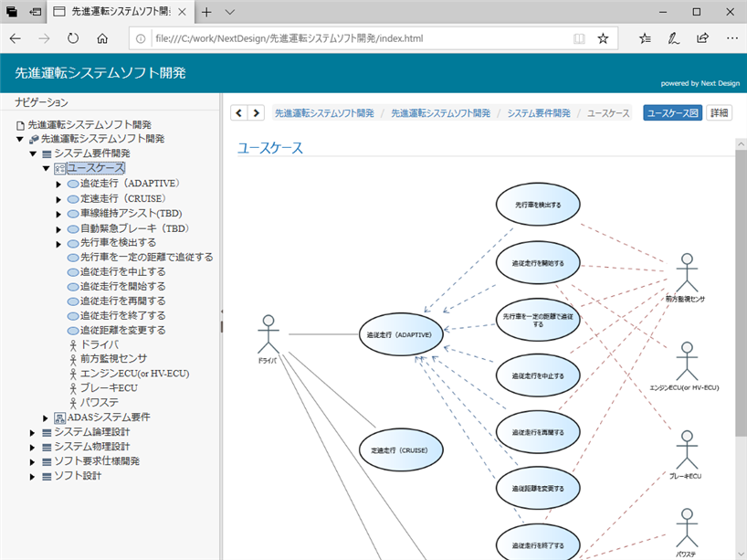Open the システム要件開発 breadcrumb link
The image size is (747, 560).
tap(538, 113)
